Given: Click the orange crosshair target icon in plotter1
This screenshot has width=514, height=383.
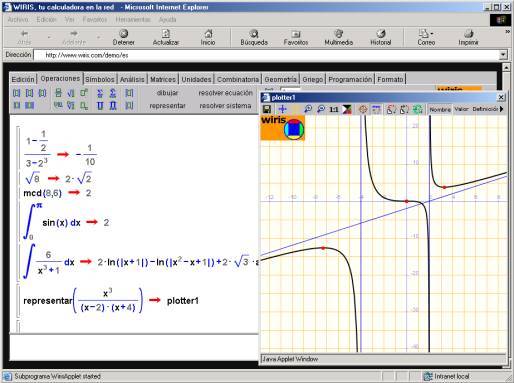Looking at the screenshot, I should point(363,109).
